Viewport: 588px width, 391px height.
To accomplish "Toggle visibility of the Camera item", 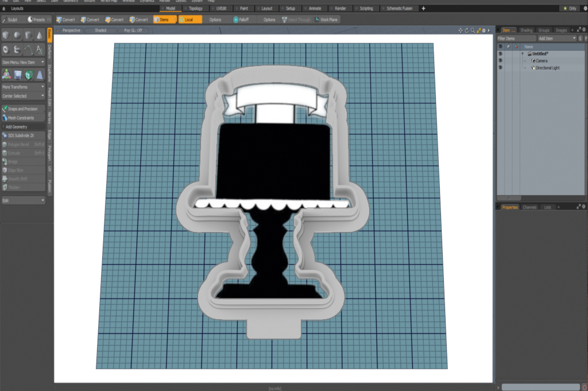I will [x=500, y=60].
